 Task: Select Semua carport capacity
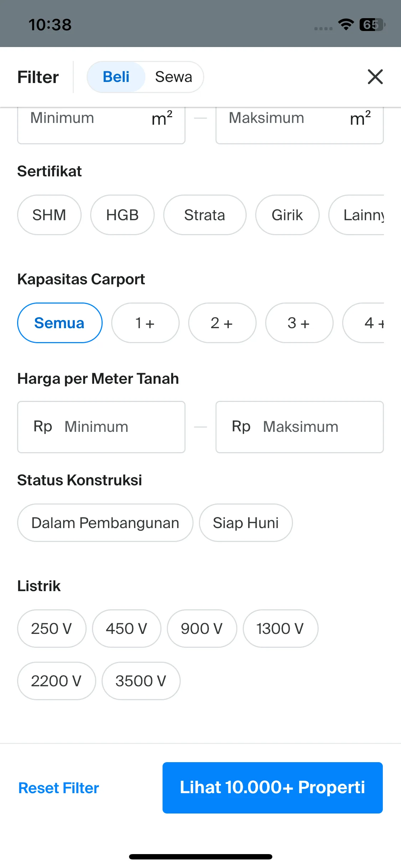[60, 323]
